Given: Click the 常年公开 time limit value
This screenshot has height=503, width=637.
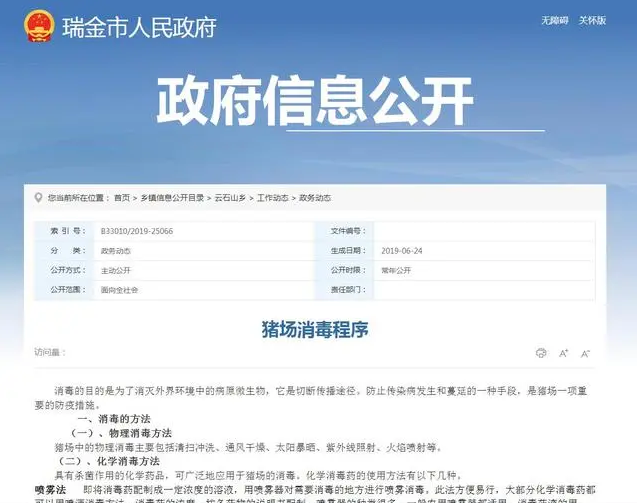Looking at the screenshot, I should pos(396,270).
